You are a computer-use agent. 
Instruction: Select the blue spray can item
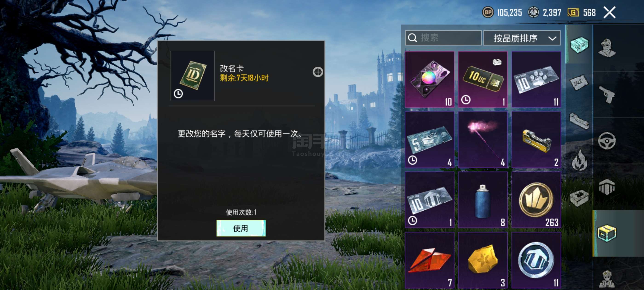click(x=483, y=200)
